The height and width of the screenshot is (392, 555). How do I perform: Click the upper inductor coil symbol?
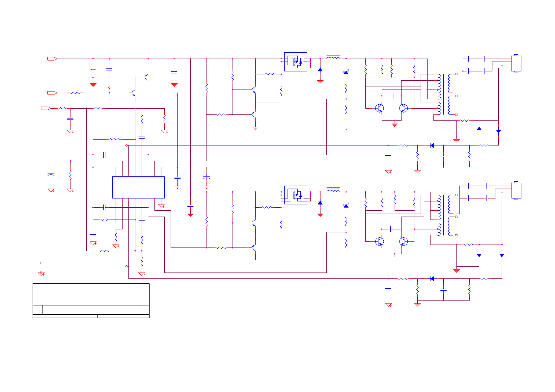point(333,57)
